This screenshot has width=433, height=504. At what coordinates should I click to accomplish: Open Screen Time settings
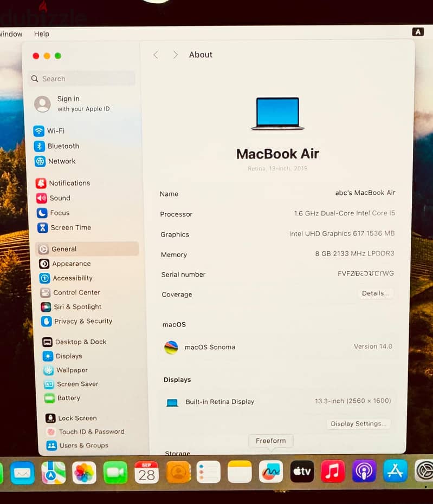point(64,227)
